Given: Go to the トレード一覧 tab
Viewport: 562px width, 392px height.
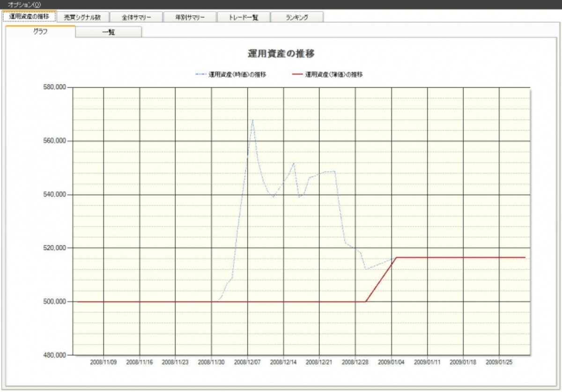Looking at the screenshot, I should (x=244, y=17).
